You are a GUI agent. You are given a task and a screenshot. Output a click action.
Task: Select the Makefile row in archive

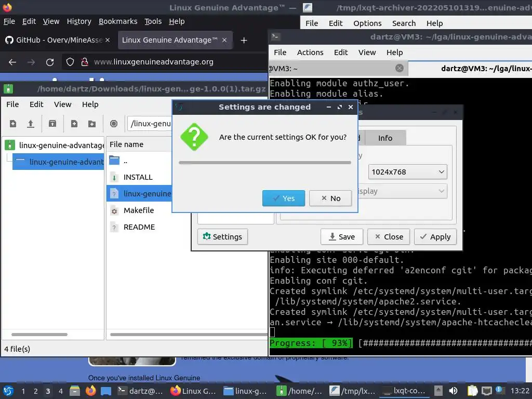[139, 210]
